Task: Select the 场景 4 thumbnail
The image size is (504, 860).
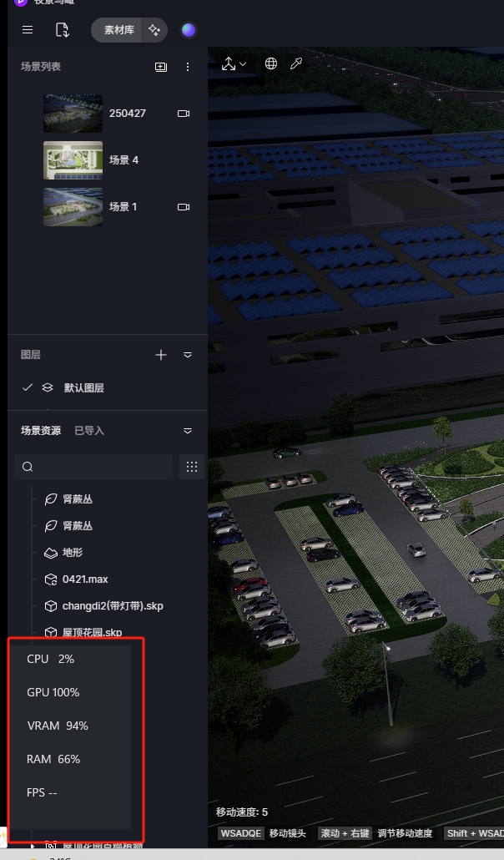Action: pyautogui.click(x=73, y=160)
